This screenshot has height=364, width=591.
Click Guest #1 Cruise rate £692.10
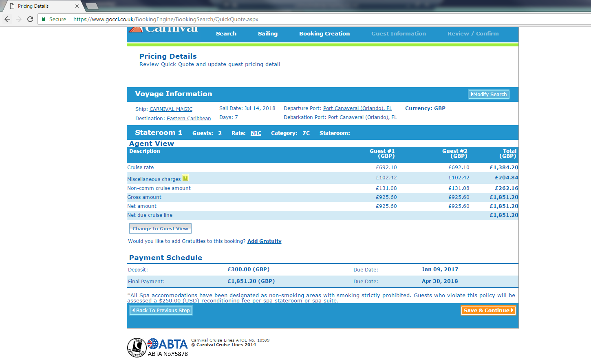coord(386,168)
